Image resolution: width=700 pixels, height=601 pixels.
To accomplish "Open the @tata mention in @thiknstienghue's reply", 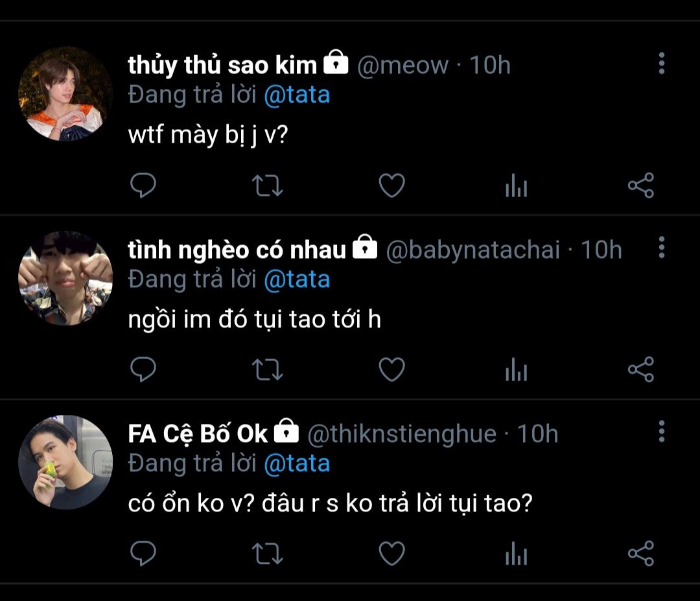I will 297,463.
